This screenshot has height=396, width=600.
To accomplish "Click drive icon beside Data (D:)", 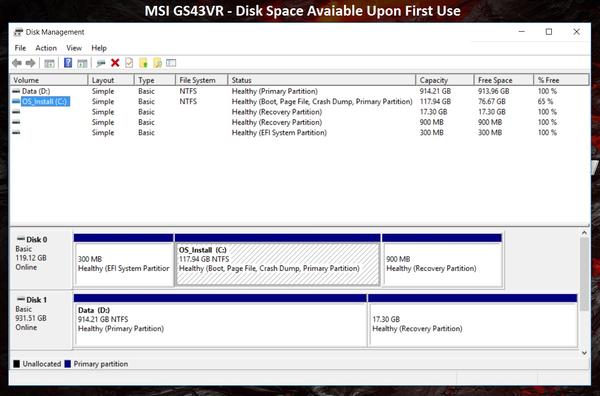I will (16, 91).
